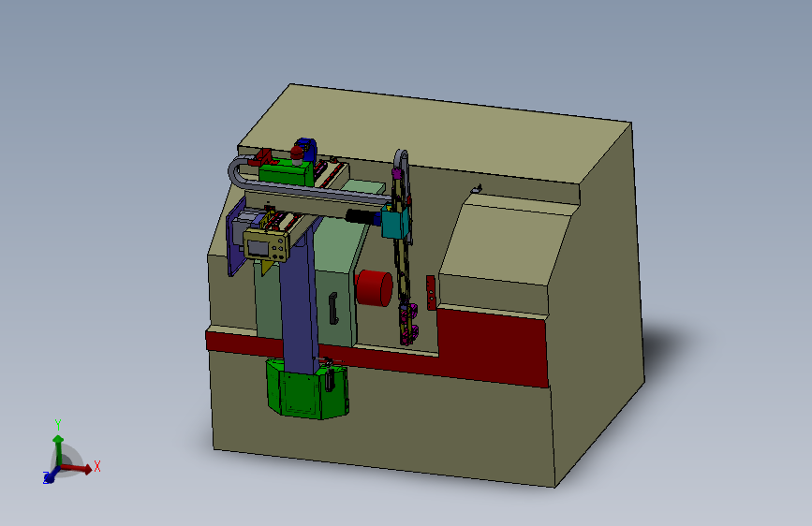Select the purple side plate beside pendant
812x526 pixels.
pos(235,237)
